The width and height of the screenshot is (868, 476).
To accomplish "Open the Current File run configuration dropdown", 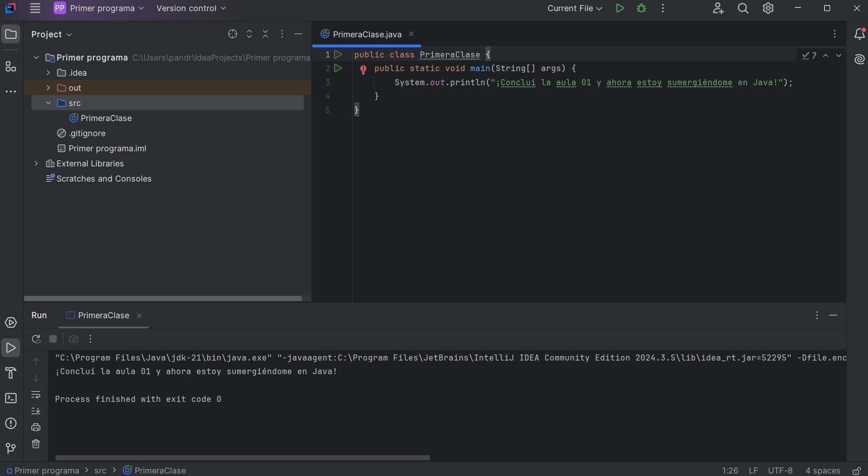I will point(575,8).
